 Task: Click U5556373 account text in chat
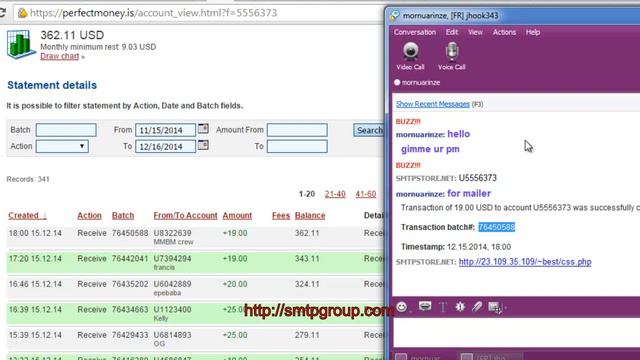[478, 178]
